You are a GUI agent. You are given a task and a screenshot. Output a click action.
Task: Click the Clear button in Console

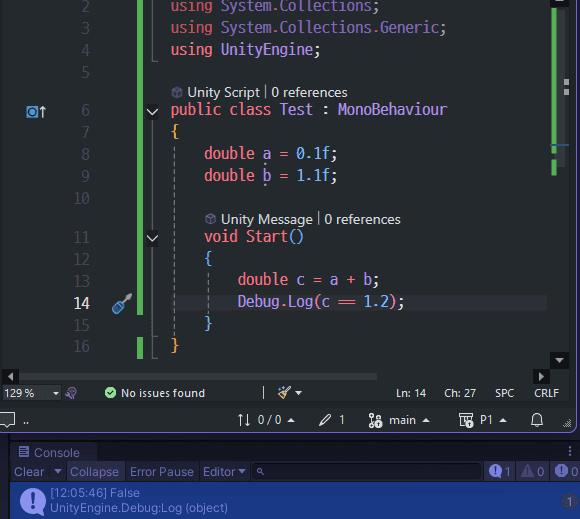coord(29,472)
